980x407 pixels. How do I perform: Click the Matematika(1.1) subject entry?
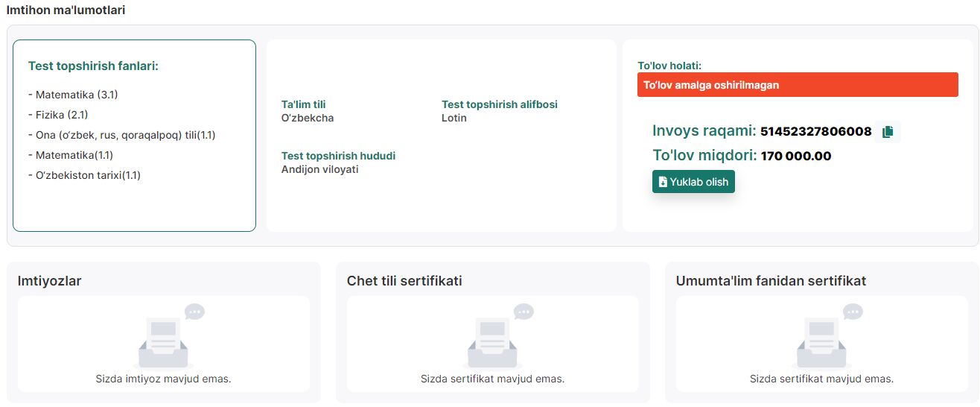coord(71,155)
